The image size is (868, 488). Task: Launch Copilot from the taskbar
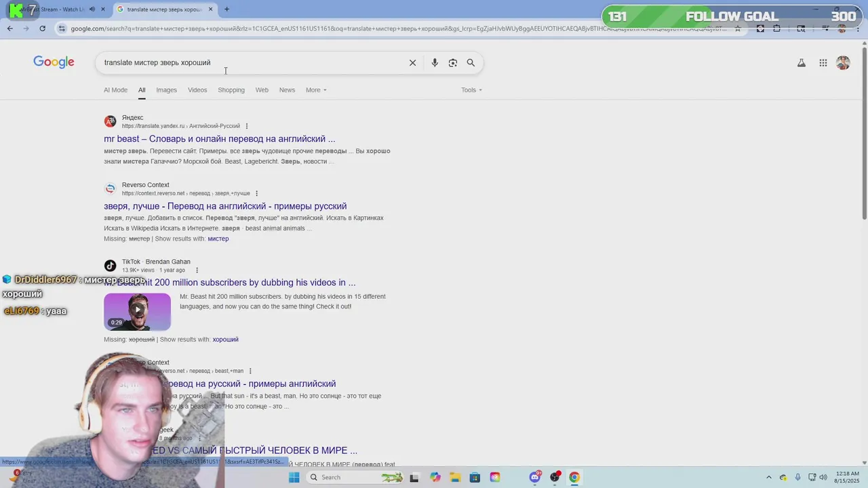click(x=435, y=477)
